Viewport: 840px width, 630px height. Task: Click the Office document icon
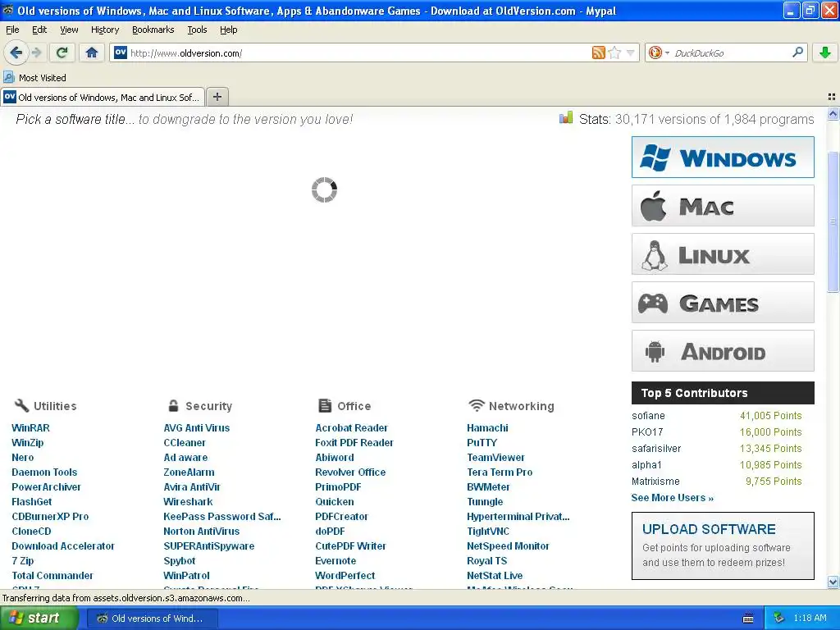click(325, 405)
